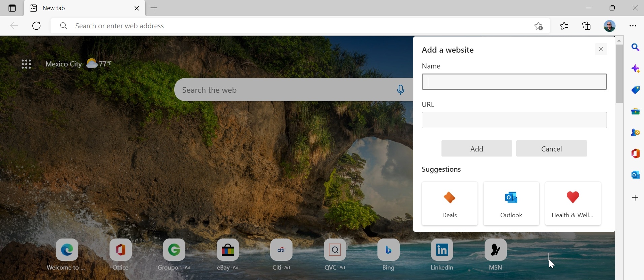This screenshot has width=644, height=280.
Task: Click the URL input field
Action: click(514, 120)
